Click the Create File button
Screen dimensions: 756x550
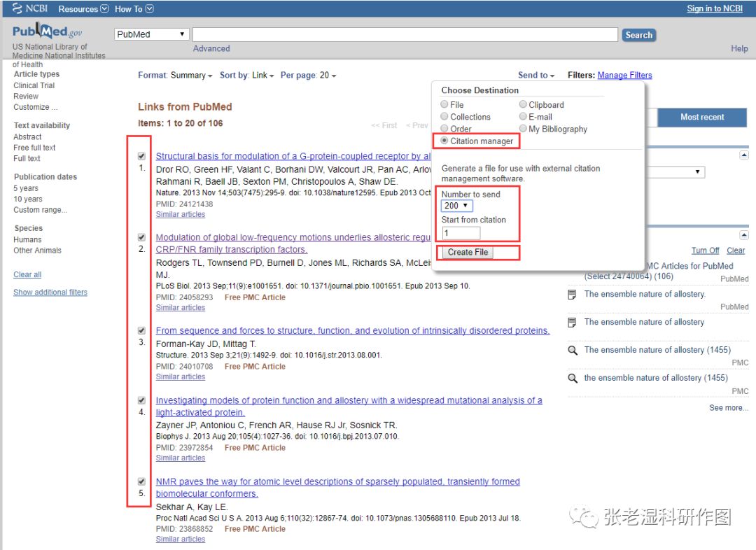tap(468, 252)
